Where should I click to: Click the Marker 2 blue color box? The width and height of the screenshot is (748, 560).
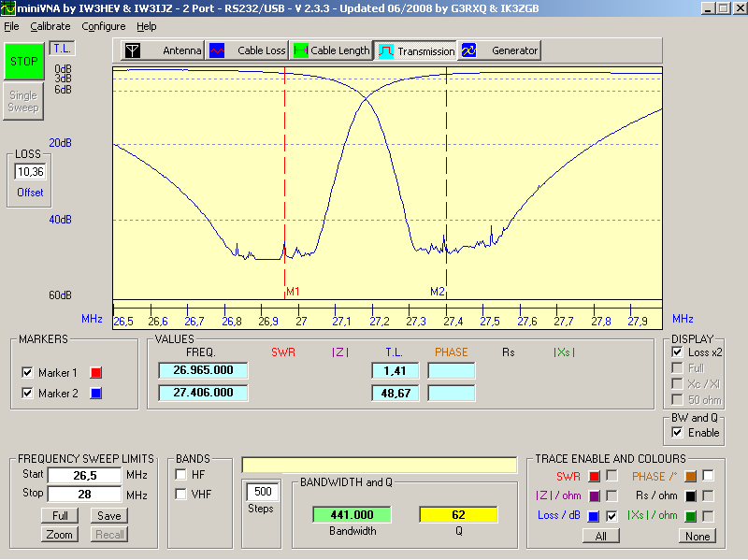pos(95,394)
